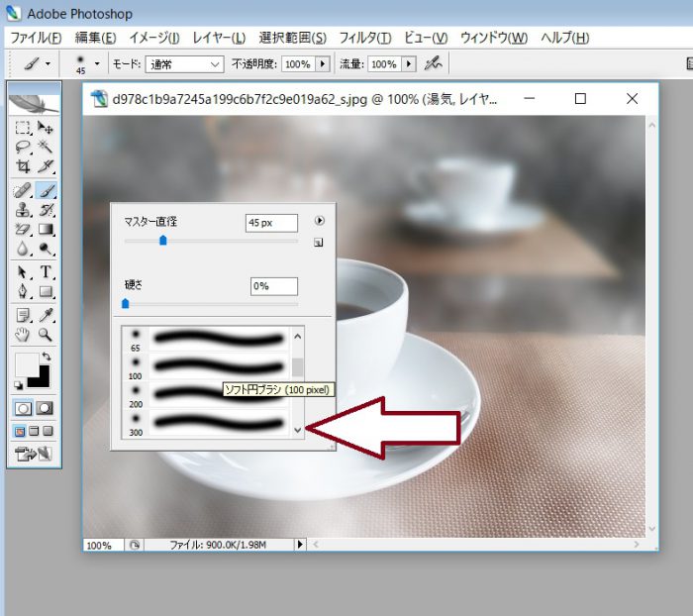Switch to full screen with menu bar
Viewport: 693px width, 616px height.
tap(34, 431)
